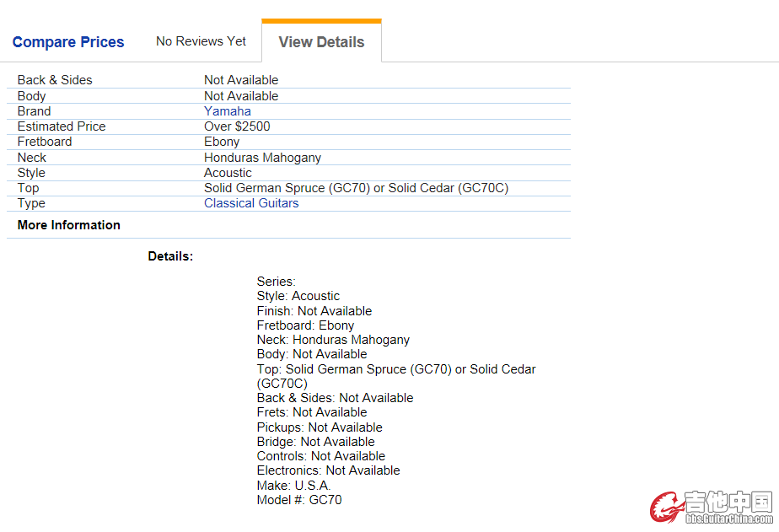779x532 pixels.
Task: Select the No Reviews Yet tab
Action: [201, 41]
